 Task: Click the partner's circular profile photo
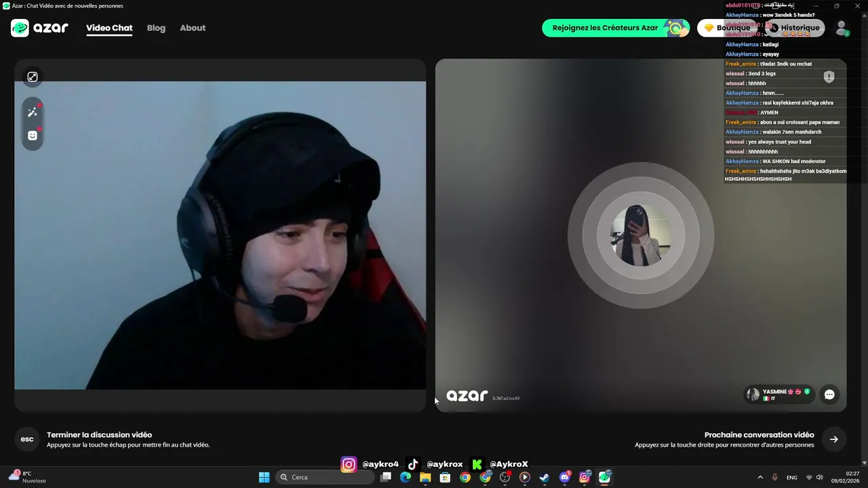click(x=641, y=235)
